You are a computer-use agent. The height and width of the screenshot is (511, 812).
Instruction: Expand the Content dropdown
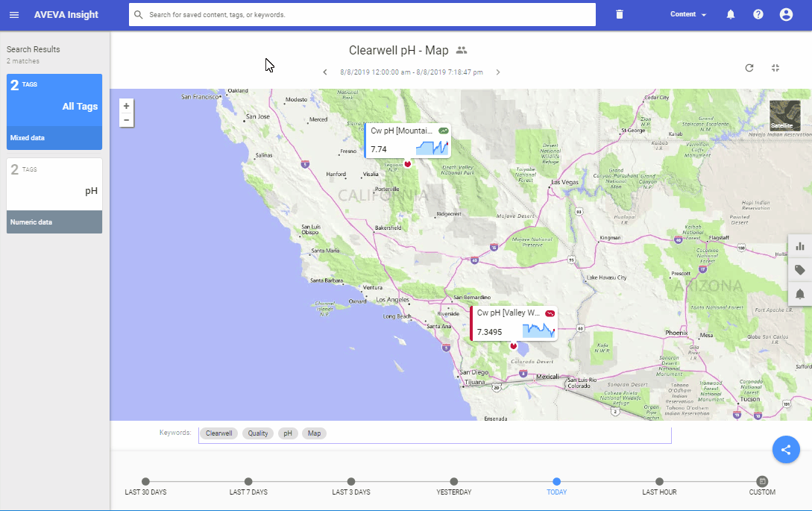coord(688,15)
